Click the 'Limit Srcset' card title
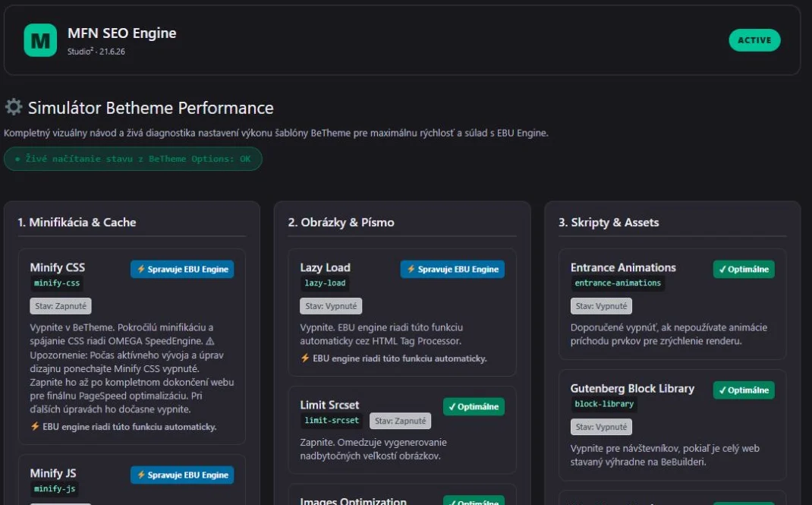The height and width of the screenshot is (505, 812). point(329,405)
